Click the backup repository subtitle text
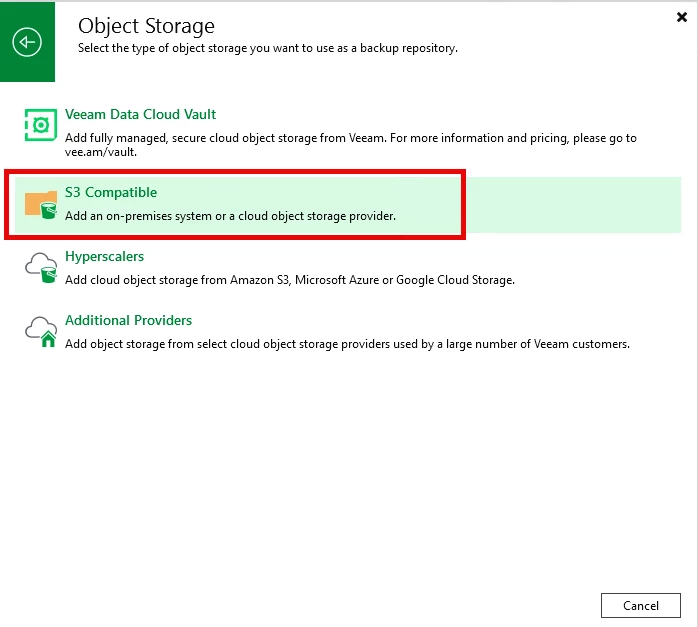 (x=268, y=48)
